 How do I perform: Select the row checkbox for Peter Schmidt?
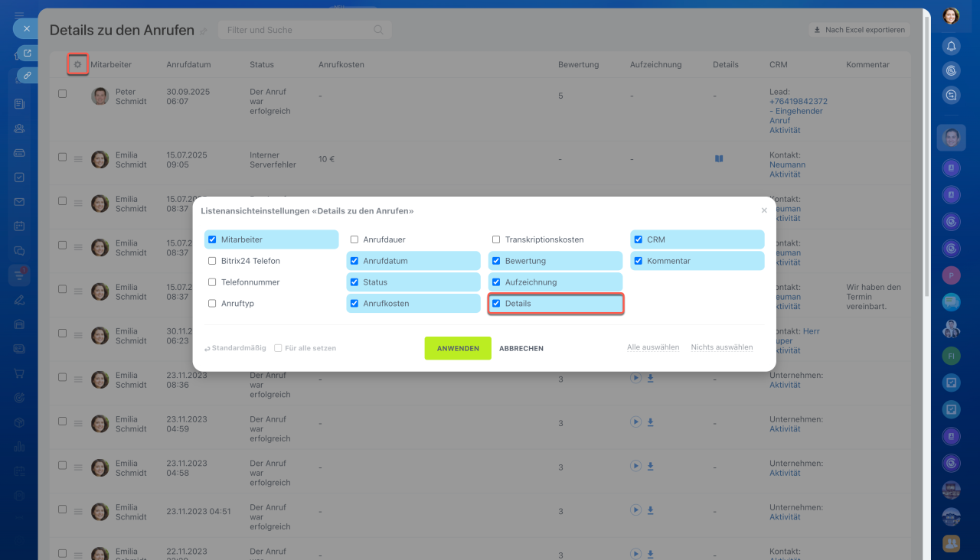(x=63, y=93)
